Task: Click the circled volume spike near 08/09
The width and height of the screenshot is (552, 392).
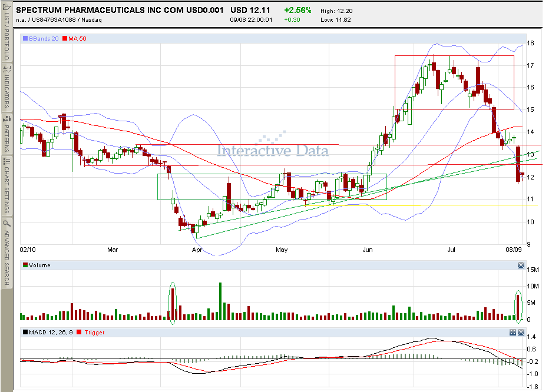Action: tap(518, 307)
